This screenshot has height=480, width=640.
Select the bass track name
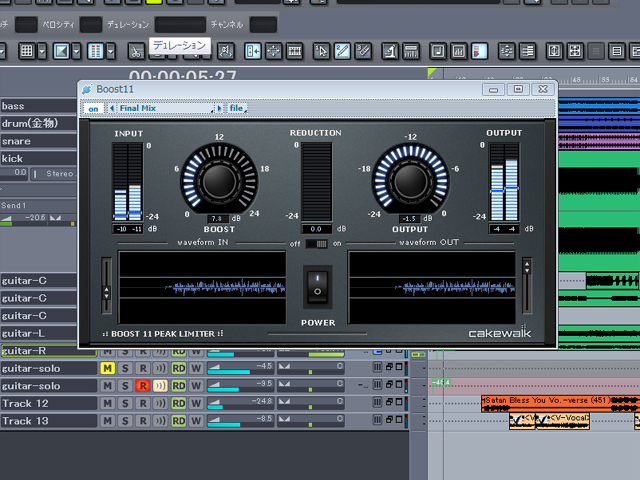tap(38, 106)
